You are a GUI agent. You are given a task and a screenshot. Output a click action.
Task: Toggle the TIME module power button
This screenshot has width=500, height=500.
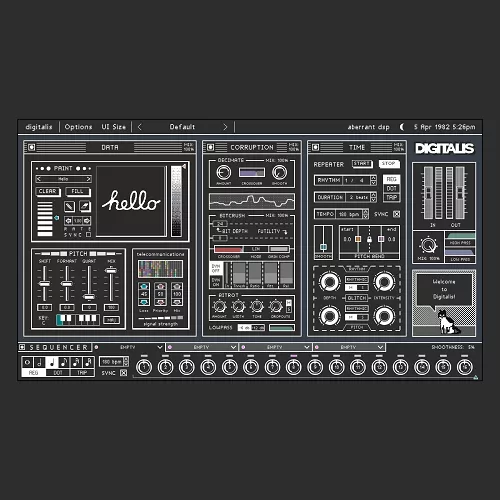(x=315, y=147)
